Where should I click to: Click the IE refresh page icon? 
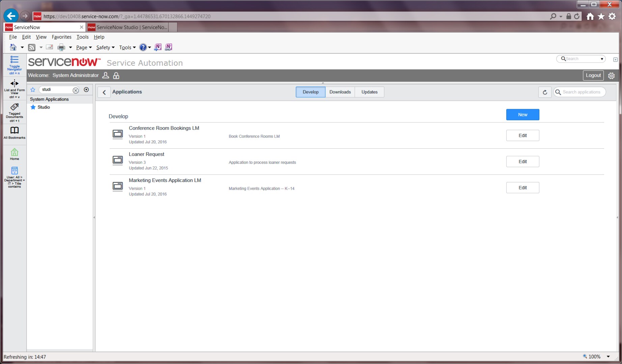(x=577, y=16)
